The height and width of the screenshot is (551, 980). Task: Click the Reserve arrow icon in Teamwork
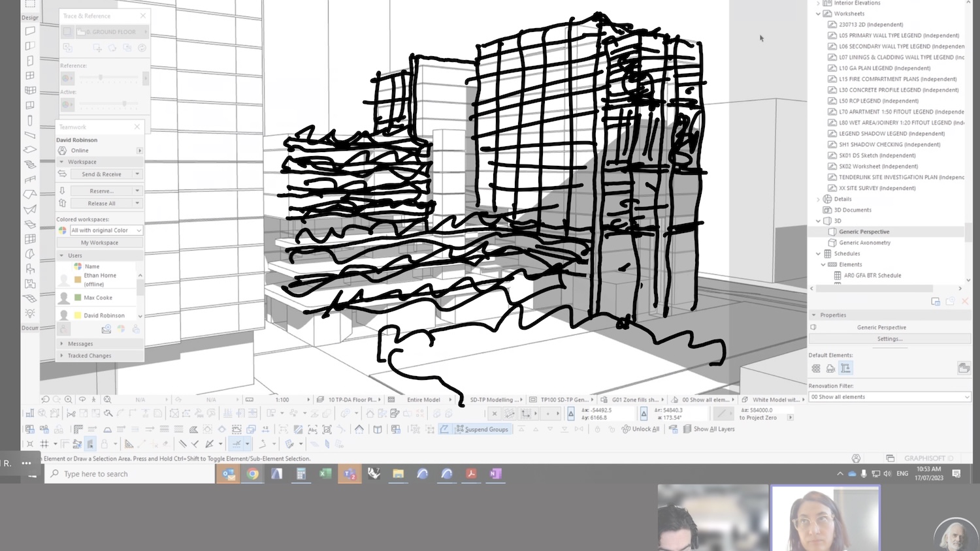[x=63, y=191]
